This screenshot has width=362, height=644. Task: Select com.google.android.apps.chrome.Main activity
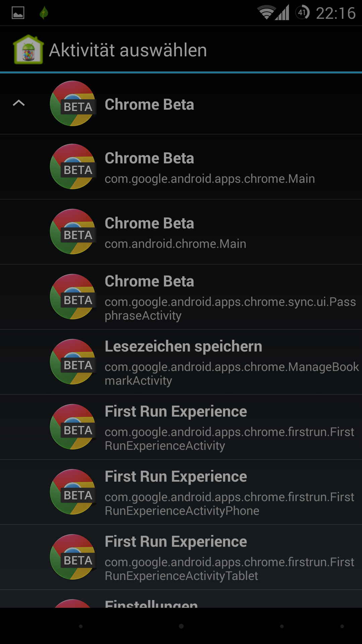tap(181, 167)
